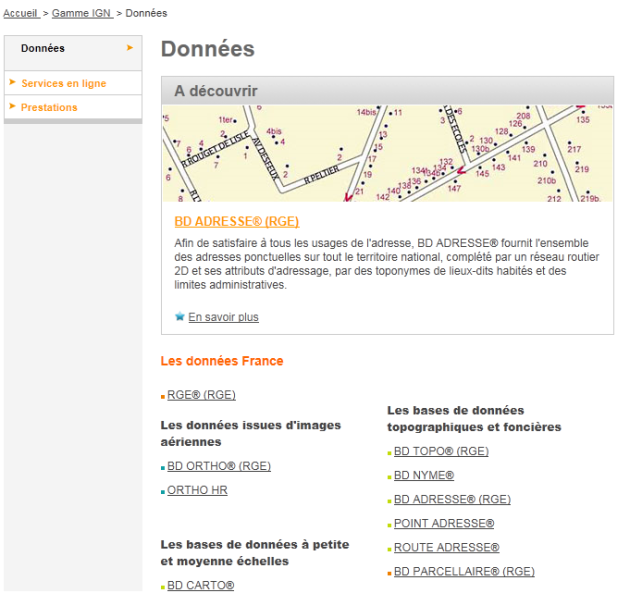Open the Prestations menu item
The width and height of the screenshot is (630, 593).
pos(49,107)
